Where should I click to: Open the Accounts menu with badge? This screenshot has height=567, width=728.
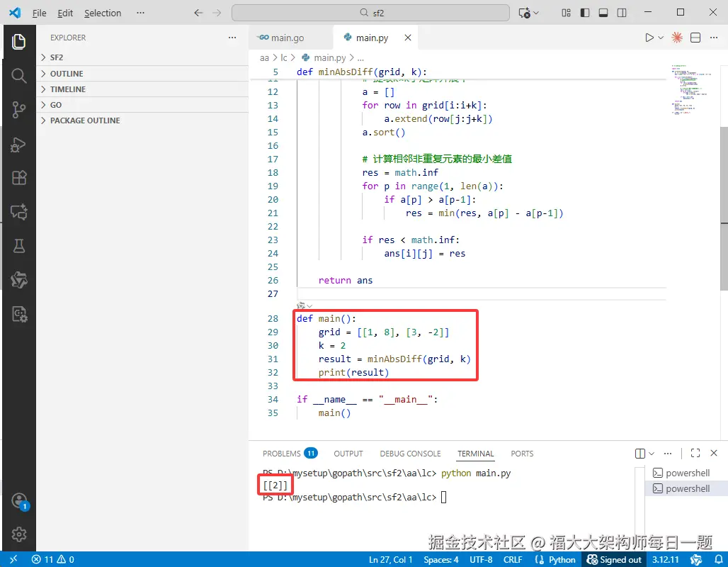20,501
